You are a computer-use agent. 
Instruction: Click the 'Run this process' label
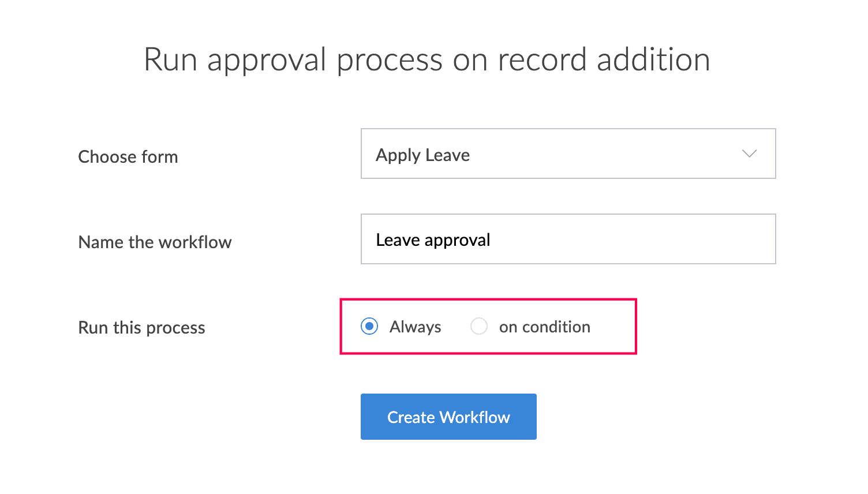[141, 327]
